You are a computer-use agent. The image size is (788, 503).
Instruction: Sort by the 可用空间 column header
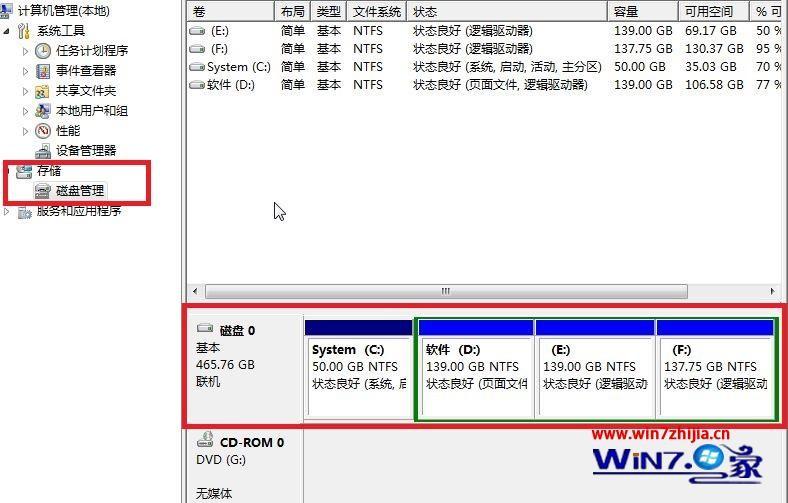click(714, 11)
